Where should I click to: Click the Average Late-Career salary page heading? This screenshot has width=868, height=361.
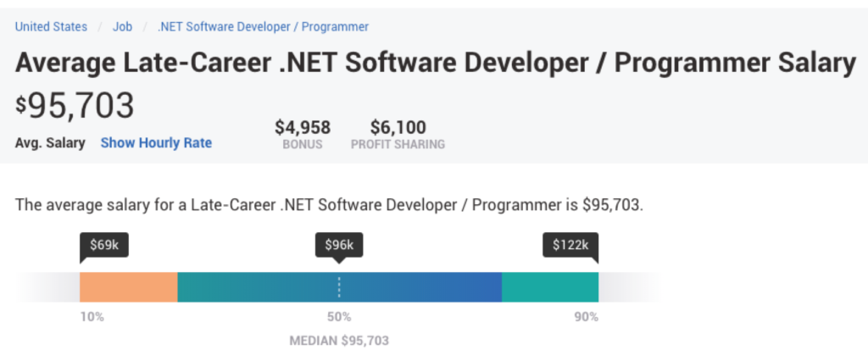tap(436, 64)
